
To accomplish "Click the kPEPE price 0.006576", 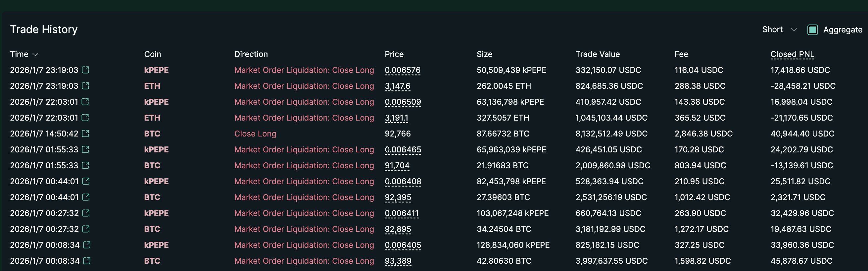I will point(402,70).
